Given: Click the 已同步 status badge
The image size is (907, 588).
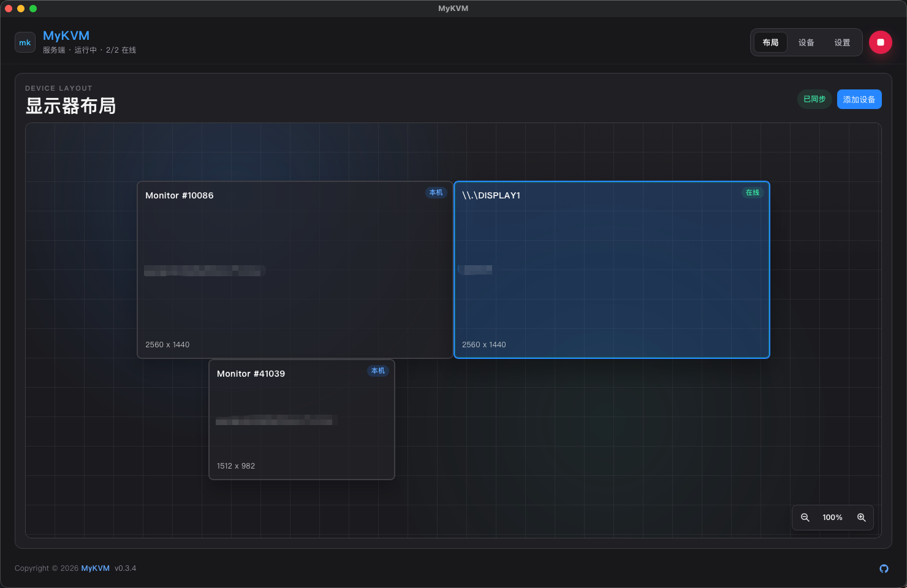Looking at the screenshot, I should coord(814,99).
